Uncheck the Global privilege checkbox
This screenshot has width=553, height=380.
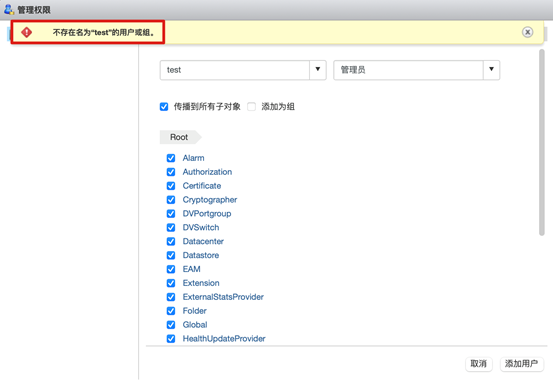(x=171, y=325)
